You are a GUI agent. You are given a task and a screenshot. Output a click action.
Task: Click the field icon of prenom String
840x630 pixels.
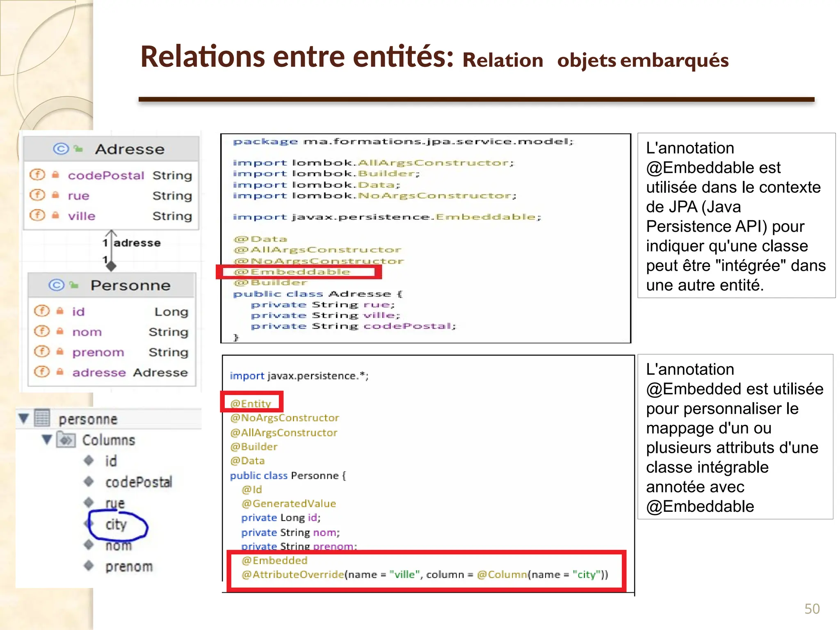[42, 352]
